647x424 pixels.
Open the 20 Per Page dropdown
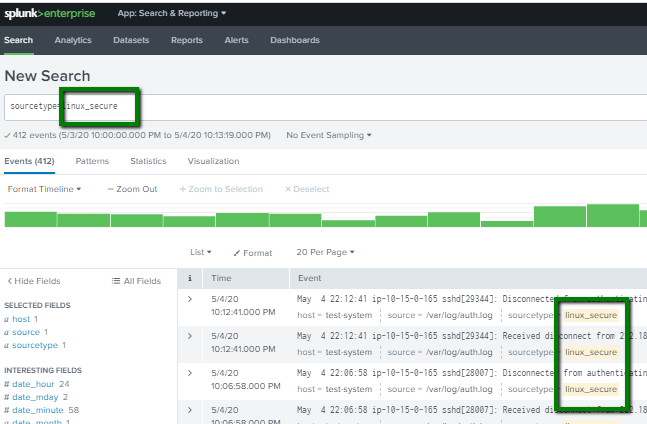325,252
